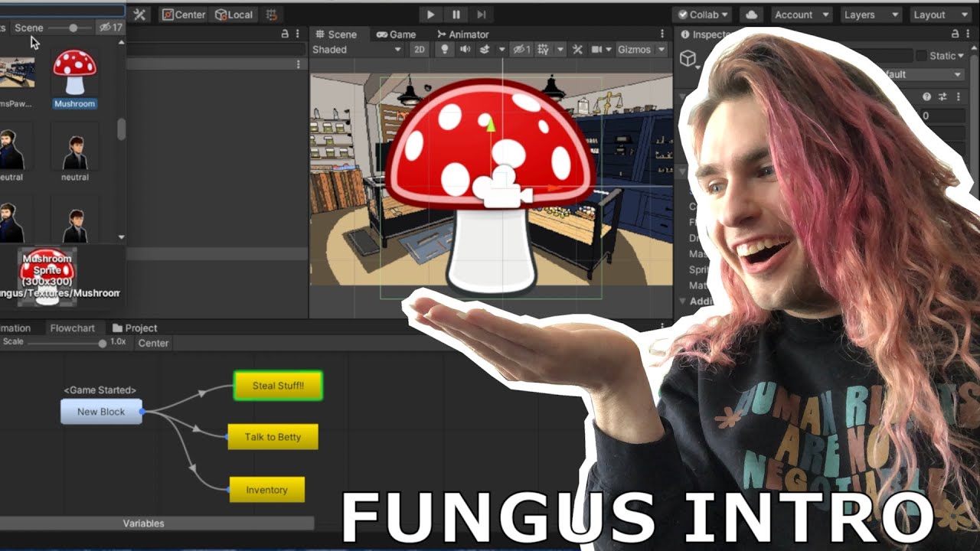
Task: Open the Unity tools wrench icon
Action: point(139,15)
